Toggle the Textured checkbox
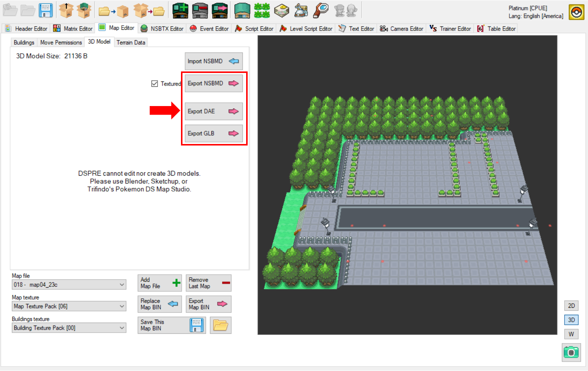Image resolution: width=588 pixels, height=371 pixels. (x=155, y=84)
